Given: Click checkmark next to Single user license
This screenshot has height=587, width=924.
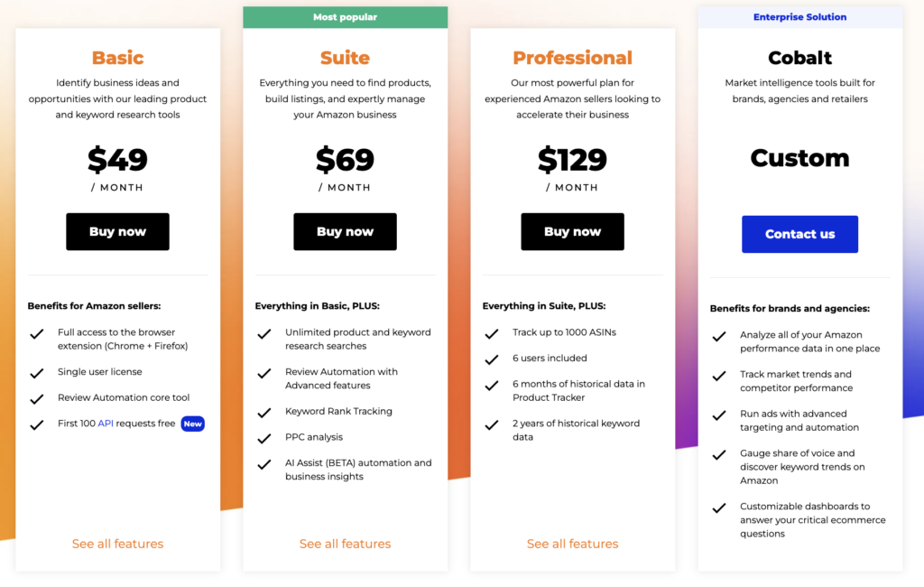Looking at the screenshot, I should pos(37,372).
